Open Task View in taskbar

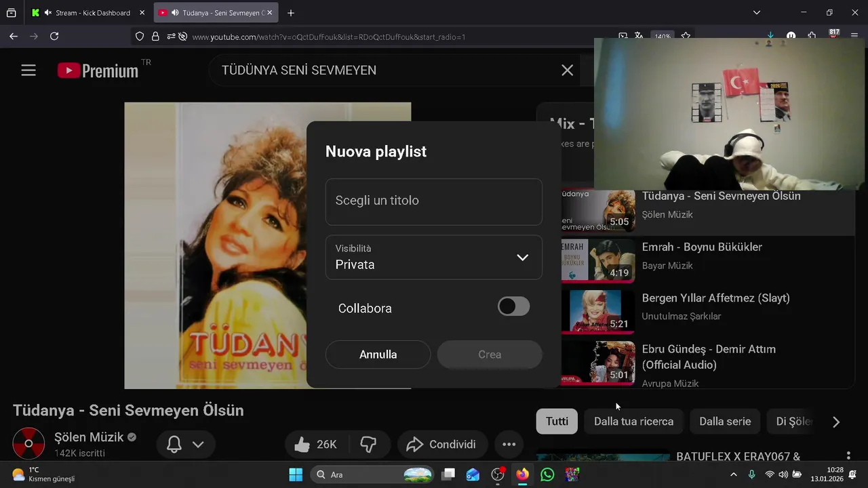pyautogui.click(x=448, y=474)
